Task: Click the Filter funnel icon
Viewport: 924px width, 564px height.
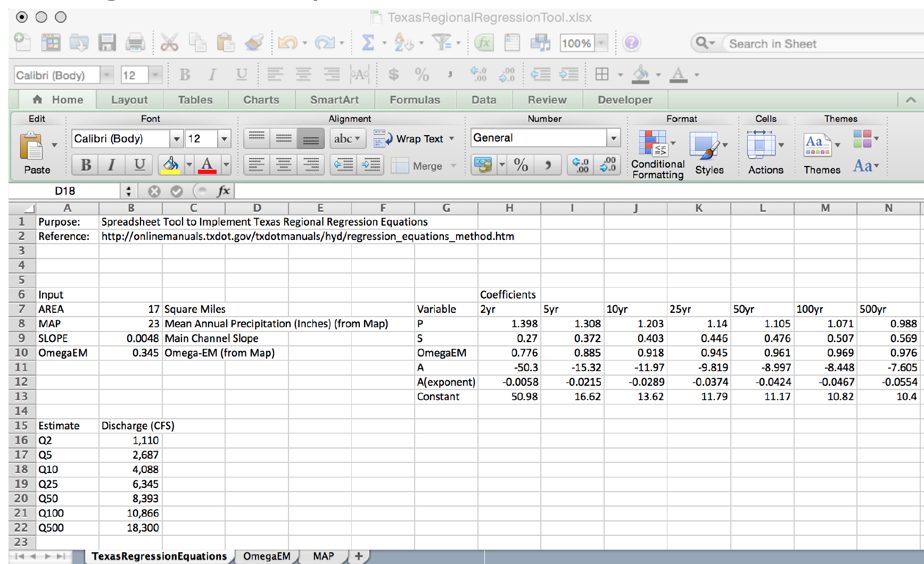Action: (x=441, y=43)
